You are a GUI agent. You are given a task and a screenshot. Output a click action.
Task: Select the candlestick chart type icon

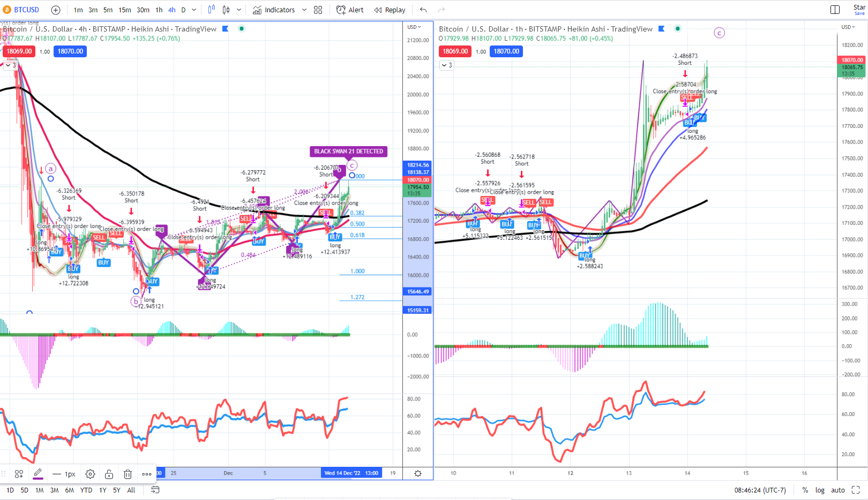tap(226, 10)
